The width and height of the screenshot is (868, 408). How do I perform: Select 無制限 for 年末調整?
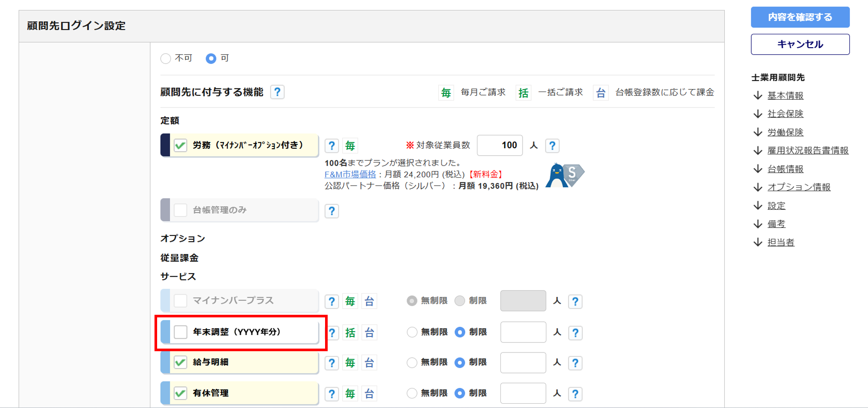pos(412,332)
